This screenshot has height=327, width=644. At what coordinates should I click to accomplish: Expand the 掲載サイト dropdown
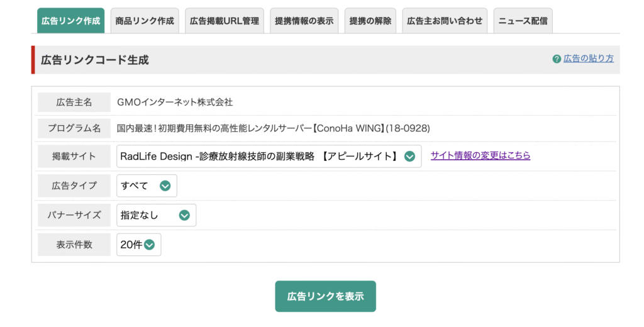point(269,156)
